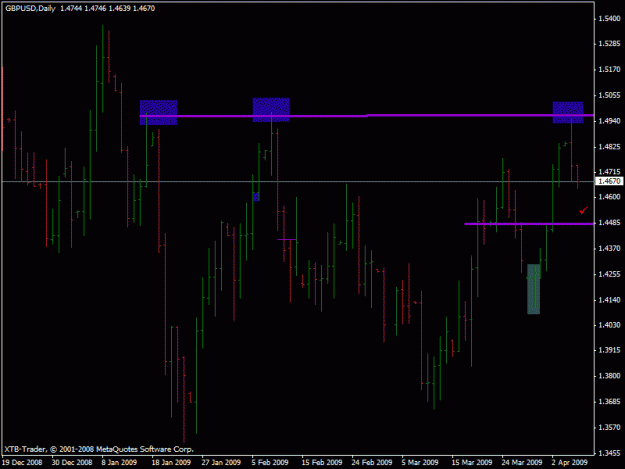Click the 1.5285 price axis label
Viewport: 625px width, 469px height.
[x=609, y=43]
